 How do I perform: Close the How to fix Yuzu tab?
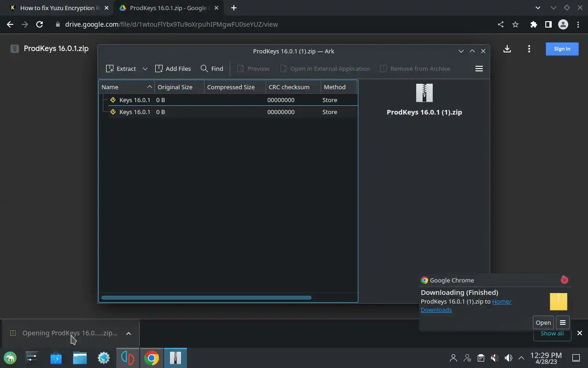(x=107, y=8)
